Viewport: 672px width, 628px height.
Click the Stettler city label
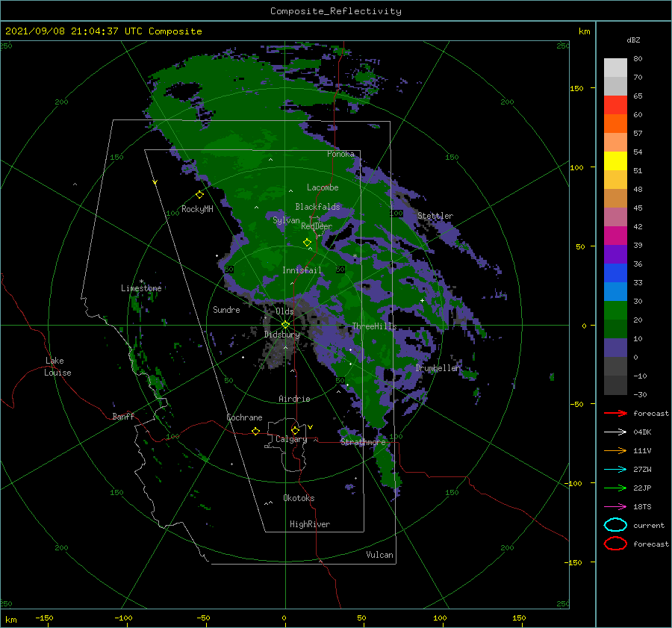[435, 216]
